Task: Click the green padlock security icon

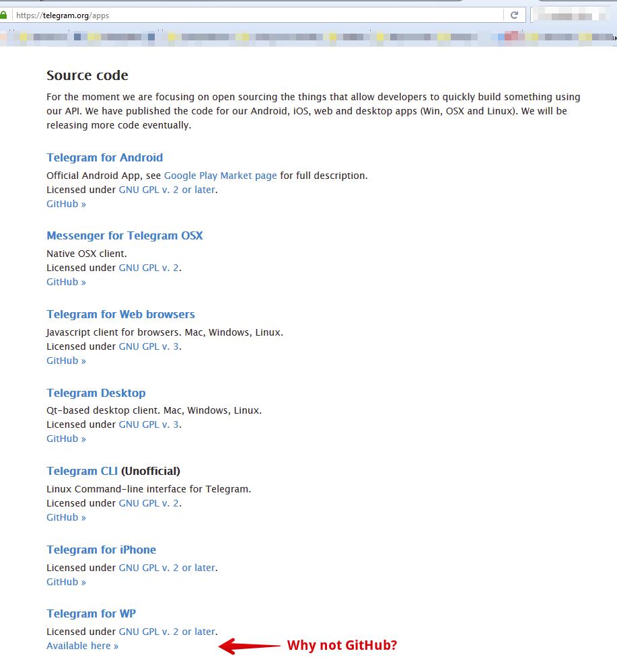Action: [3, 15]
